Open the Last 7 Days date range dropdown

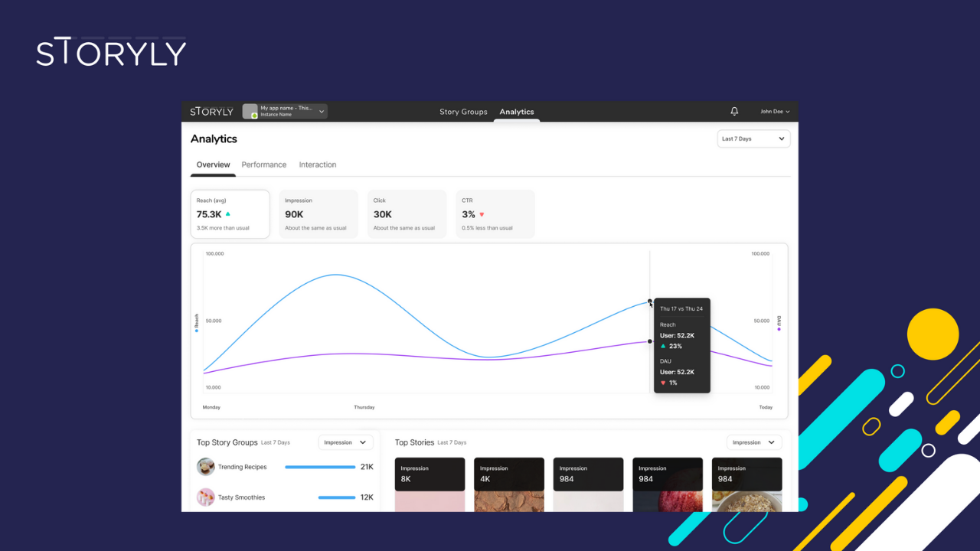click(x=753, y=139)
